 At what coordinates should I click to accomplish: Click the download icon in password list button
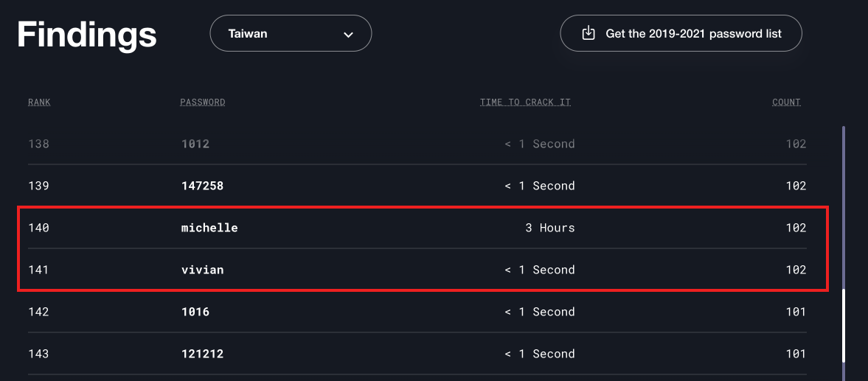(x=588, y=33)
